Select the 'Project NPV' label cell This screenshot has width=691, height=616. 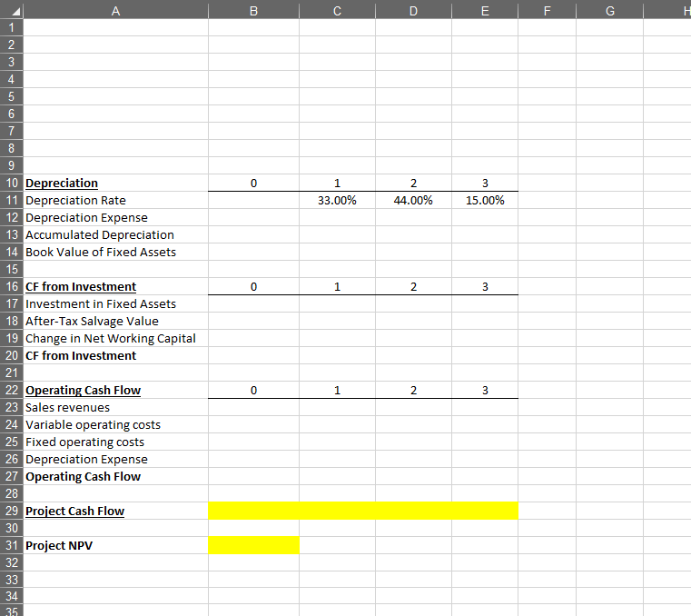[x=115, y=545]
